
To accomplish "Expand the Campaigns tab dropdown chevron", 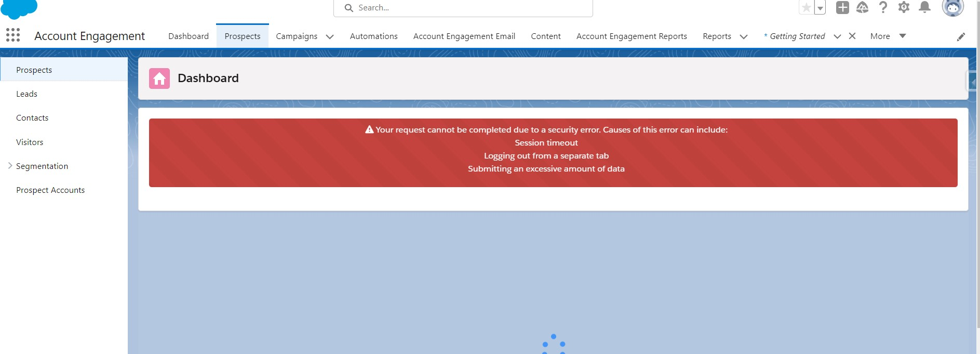I will [330, 36].
